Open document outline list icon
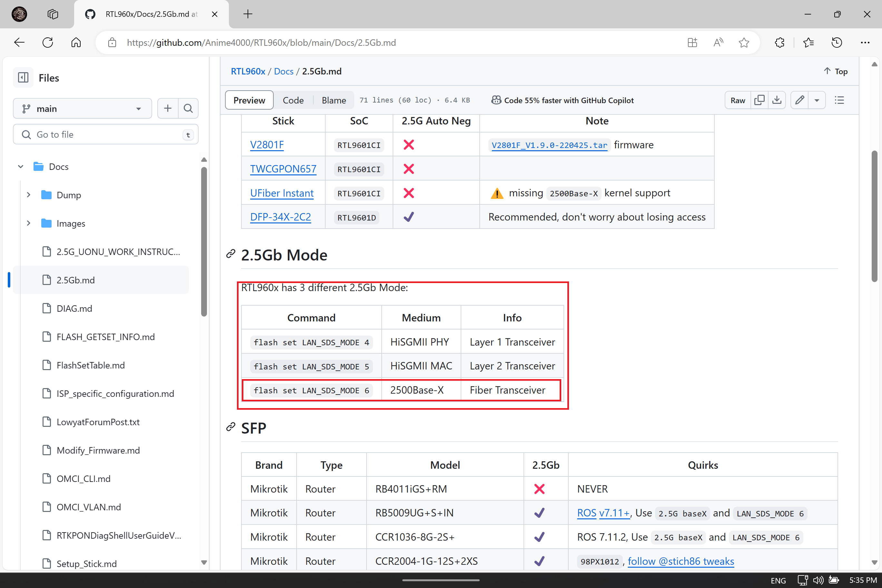Screen dimensions: 882x588 pos(839,100)
